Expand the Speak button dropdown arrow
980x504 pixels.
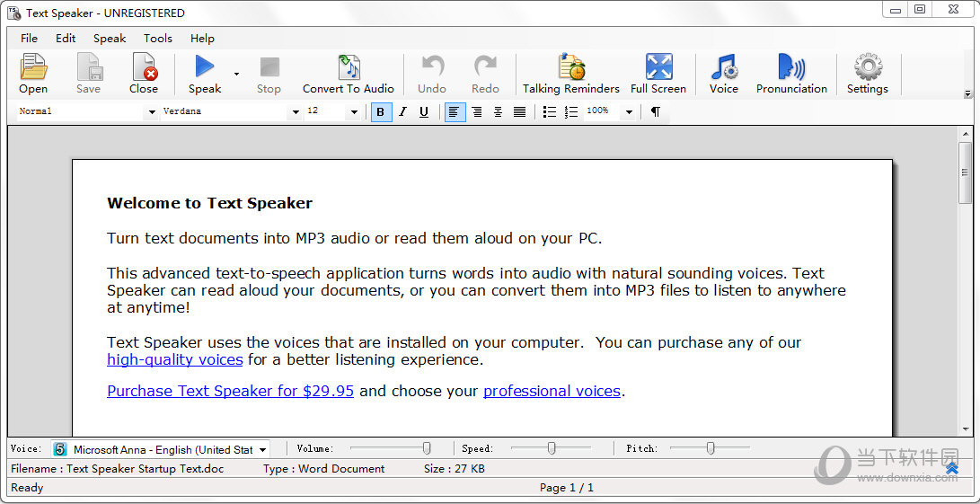[236, 74]
